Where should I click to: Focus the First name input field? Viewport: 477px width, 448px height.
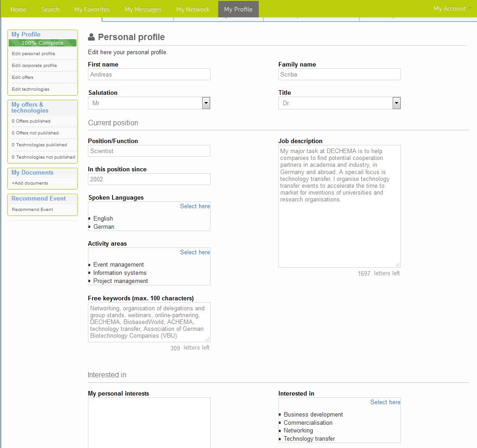pyautogui.click(x=149, y=75)
